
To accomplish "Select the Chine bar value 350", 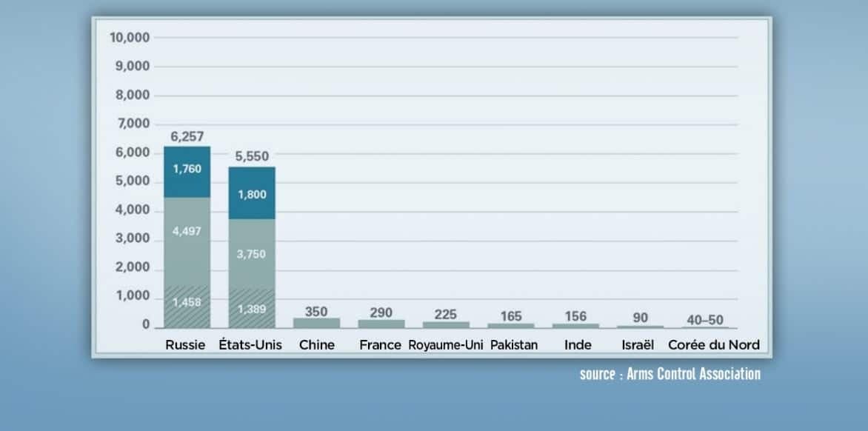I will [x=316, y=312].
